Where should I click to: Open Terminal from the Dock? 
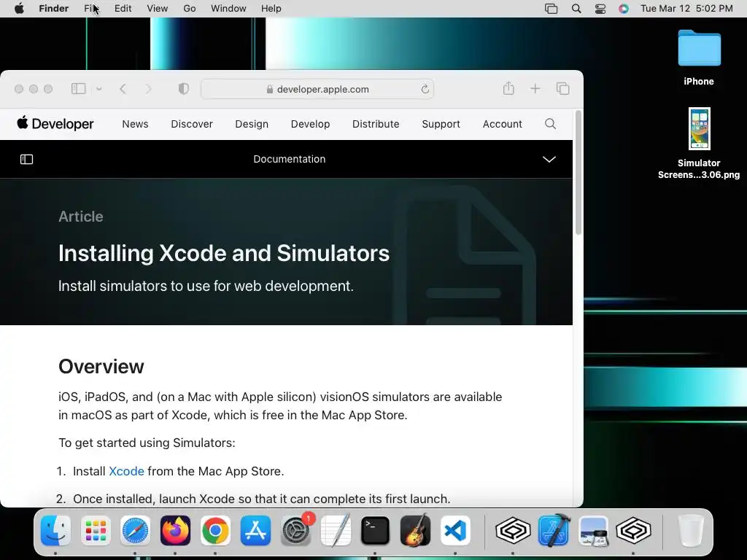point(376,530)
